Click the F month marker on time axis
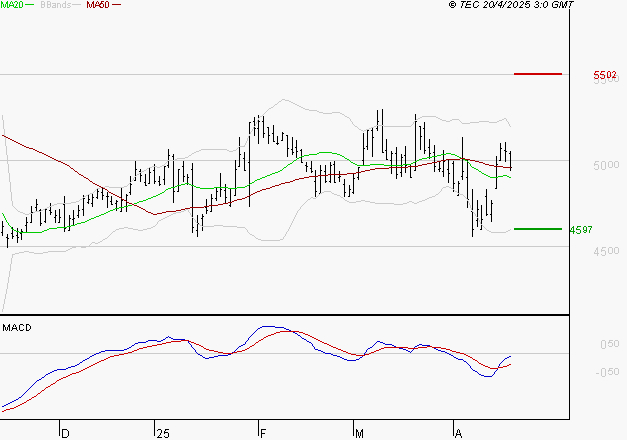Screen dimensions: 627x440 262,433
